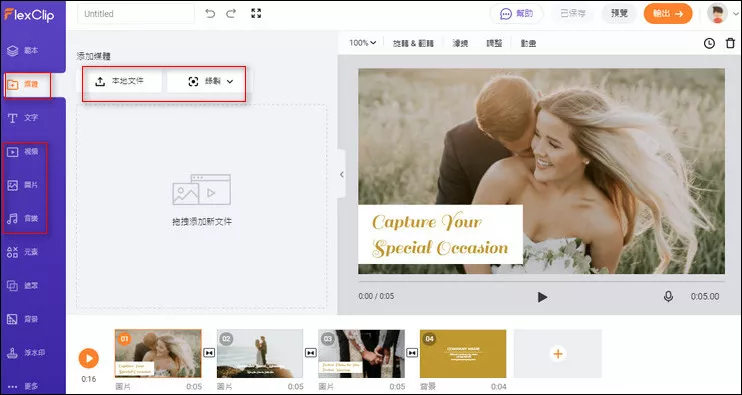The image size is (742, 395).
Task: Open the Filter (濾鏡) tool
Action: pos(460,44)
